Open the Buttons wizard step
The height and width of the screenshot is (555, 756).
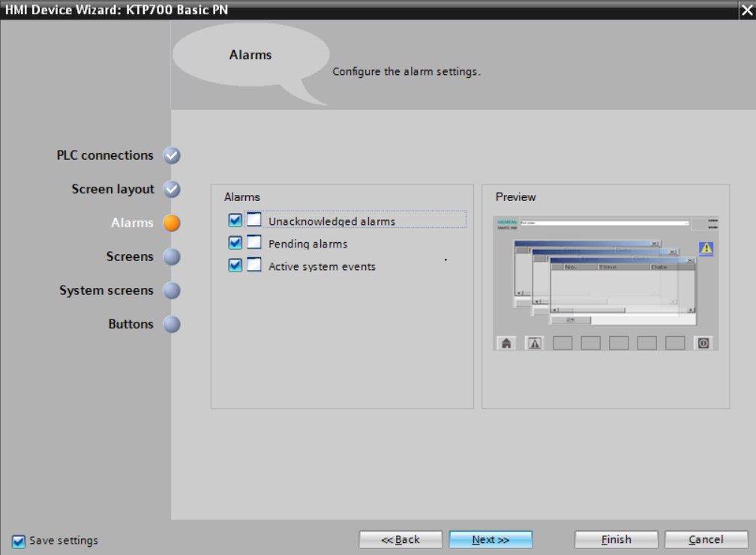pos(130,324)
